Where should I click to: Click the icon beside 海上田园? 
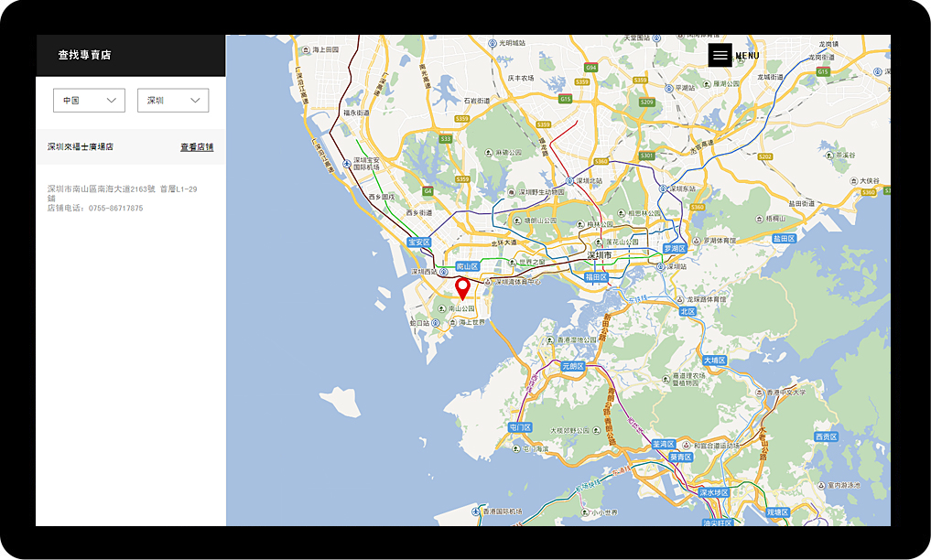coord(306,49)
